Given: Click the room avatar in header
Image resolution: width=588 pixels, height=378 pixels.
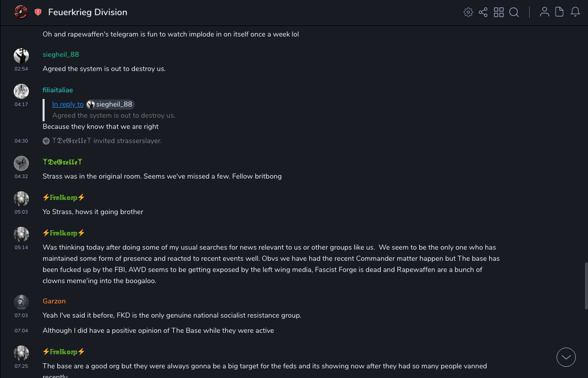Looking at the screenshot, I should pos(21,12).
